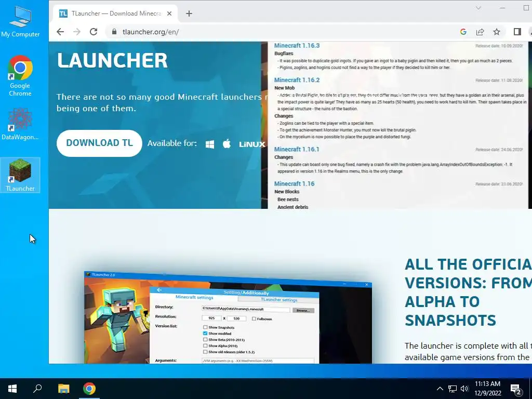This screenshot has height=399, width=532.
Task: View site information lock icon
Action: [114, 32]
